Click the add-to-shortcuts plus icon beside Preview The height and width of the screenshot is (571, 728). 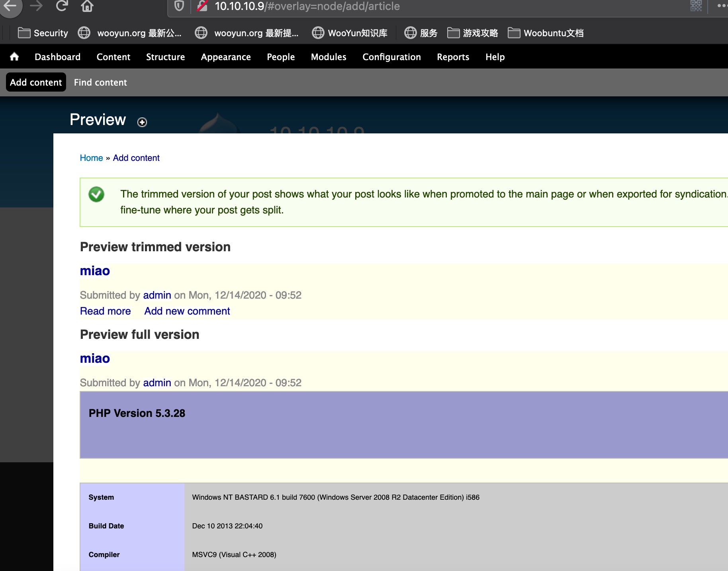pyautogui.click(x=142, y=122)
